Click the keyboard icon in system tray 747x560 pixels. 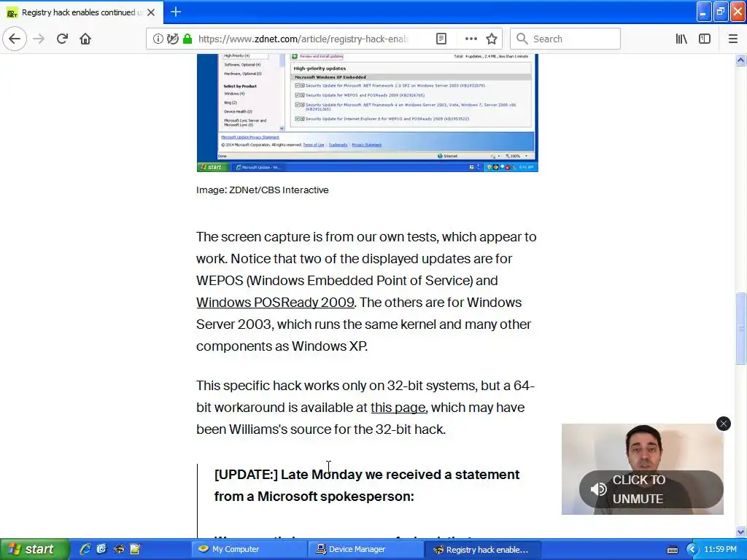pos(672,550)
